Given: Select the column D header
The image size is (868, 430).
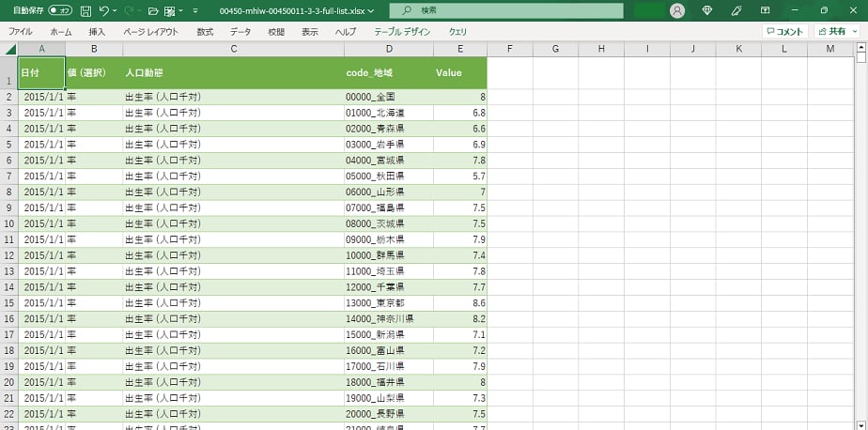Looking at the screenshot, I should (389, 49).
